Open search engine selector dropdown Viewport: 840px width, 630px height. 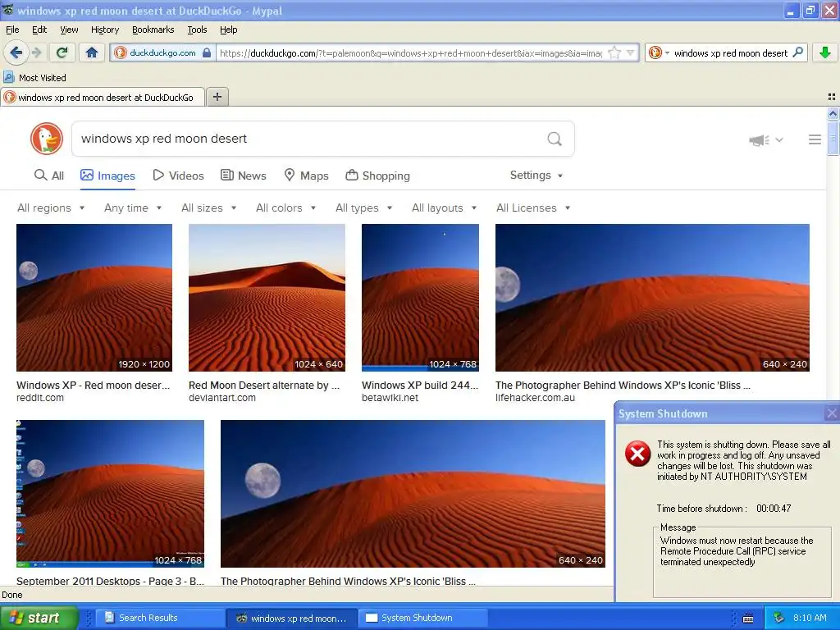pos(658,52)
